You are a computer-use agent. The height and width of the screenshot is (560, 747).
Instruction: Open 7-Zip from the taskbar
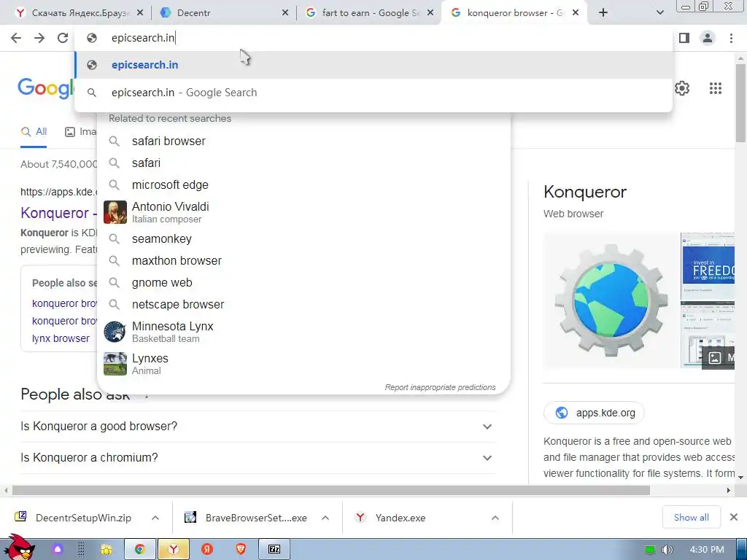pyautogui.click(x=274, y=549)
